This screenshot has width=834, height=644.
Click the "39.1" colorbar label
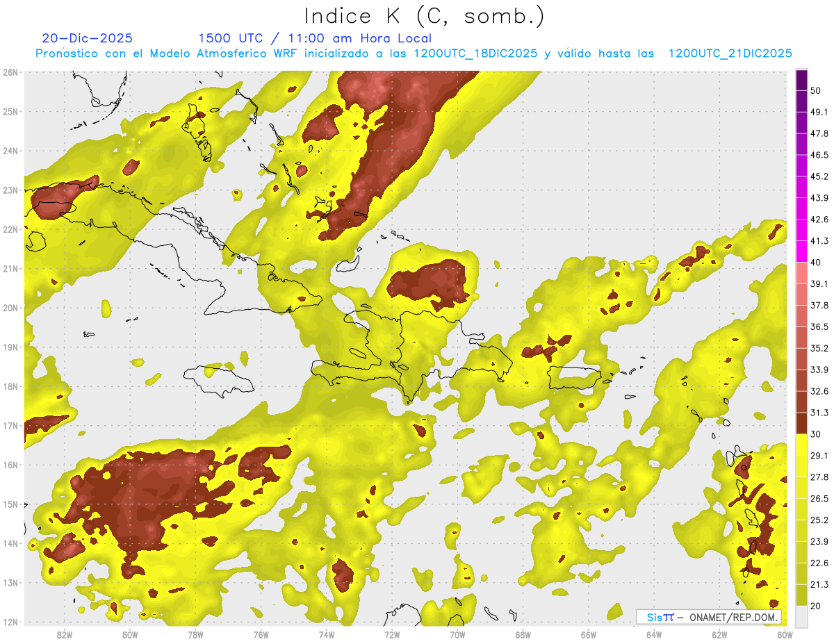[819, 283]
